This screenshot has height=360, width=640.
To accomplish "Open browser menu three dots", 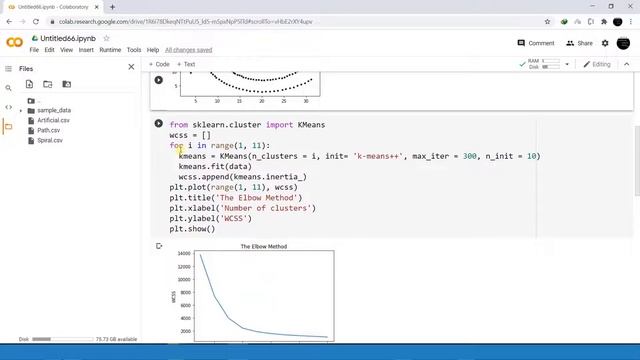I will point(631,22).
